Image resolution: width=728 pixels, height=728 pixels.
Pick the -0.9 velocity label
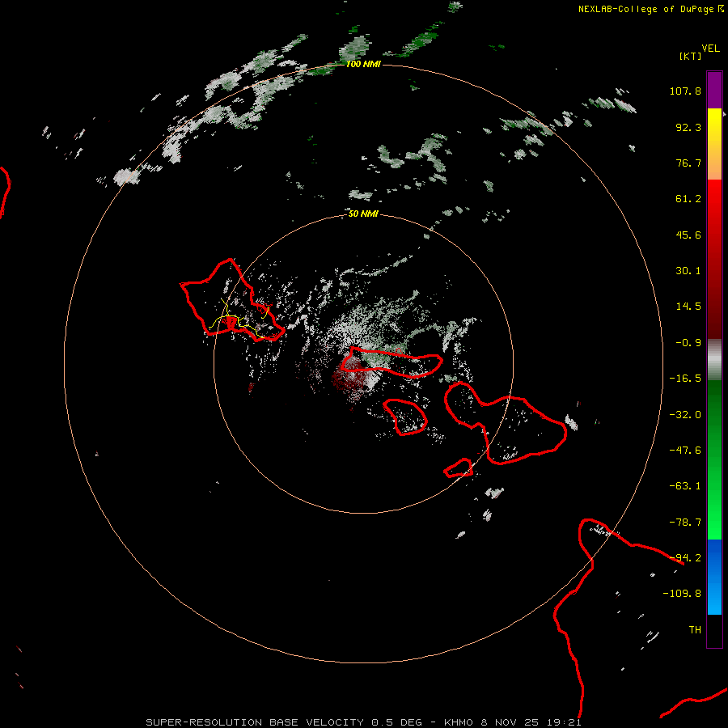pos(688,343)
